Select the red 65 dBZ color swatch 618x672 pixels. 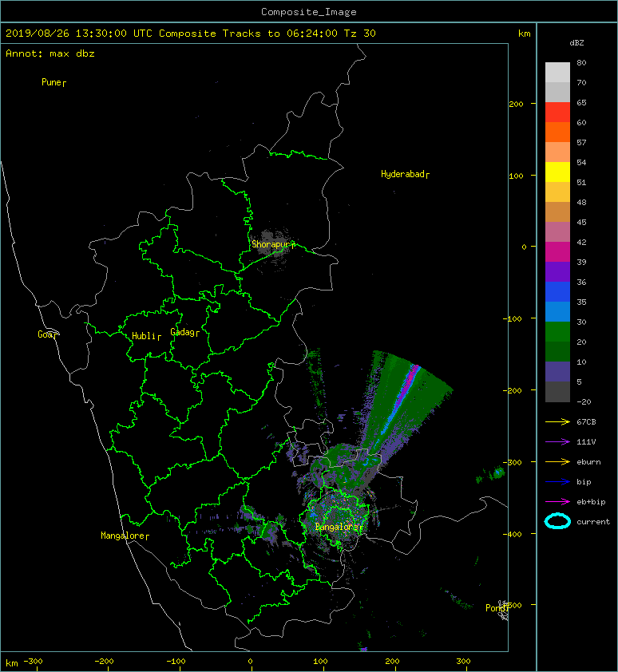coord(557,113)
